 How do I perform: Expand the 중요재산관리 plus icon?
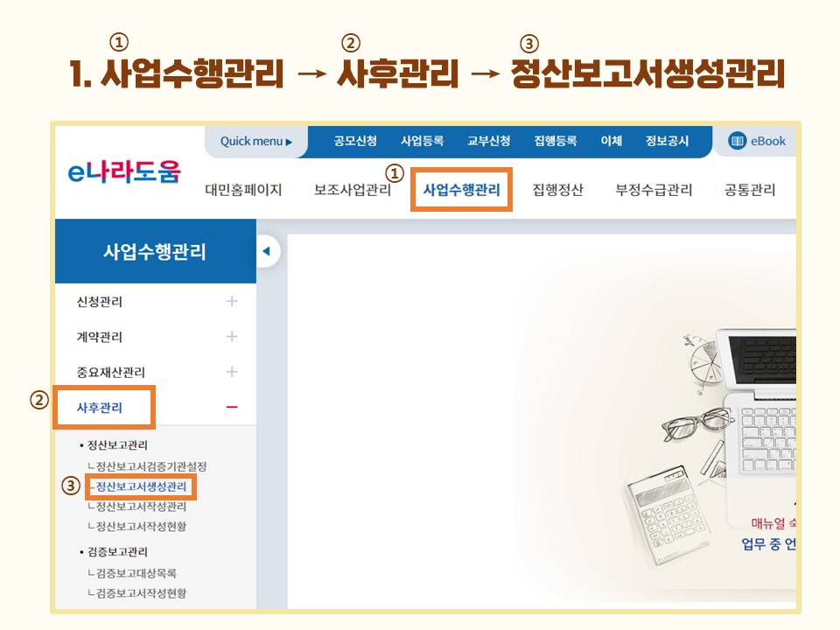point(231,372)
